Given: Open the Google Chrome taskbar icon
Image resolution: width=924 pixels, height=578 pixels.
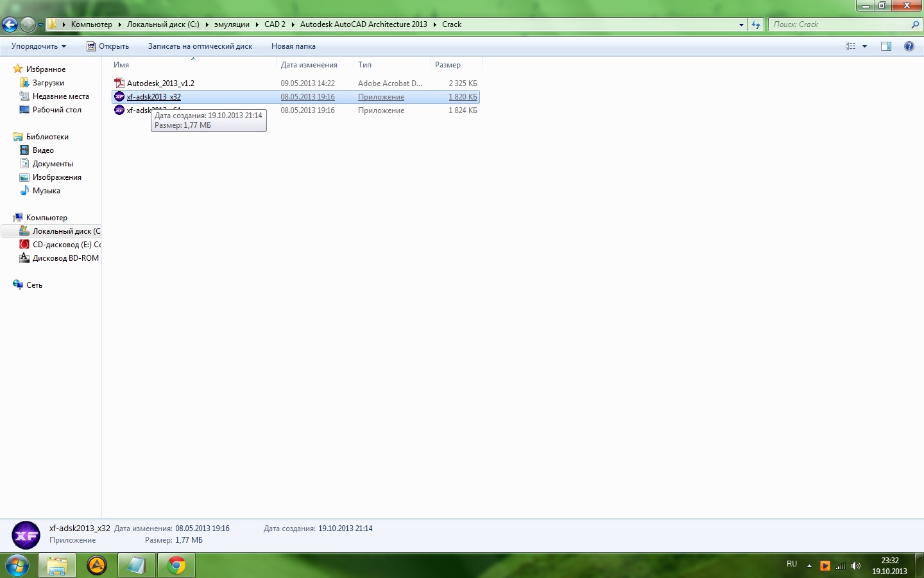Looking at the screenshot, I should [176, 566].
